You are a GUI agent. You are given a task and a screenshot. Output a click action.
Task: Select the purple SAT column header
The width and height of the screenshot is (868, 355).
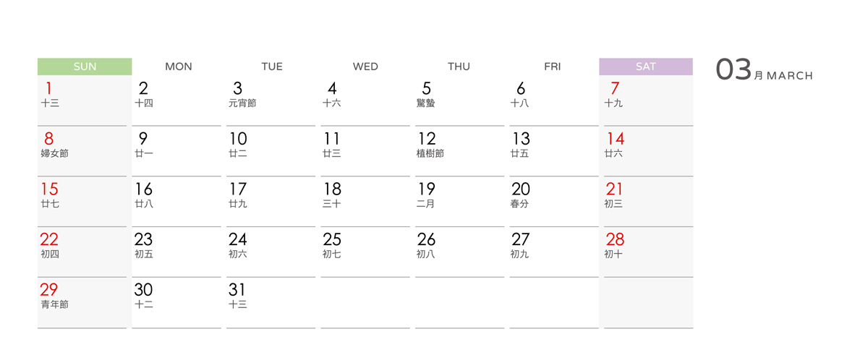646,67
